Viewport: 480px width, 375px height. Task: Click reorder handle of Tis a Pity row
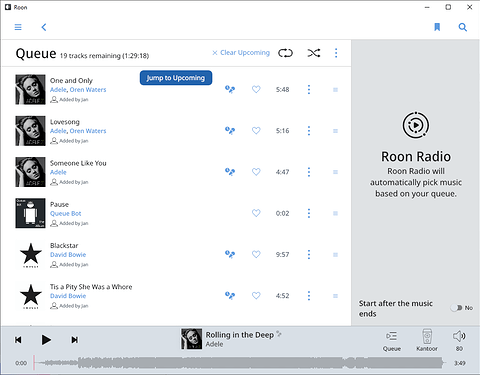[x=335, y=296]
